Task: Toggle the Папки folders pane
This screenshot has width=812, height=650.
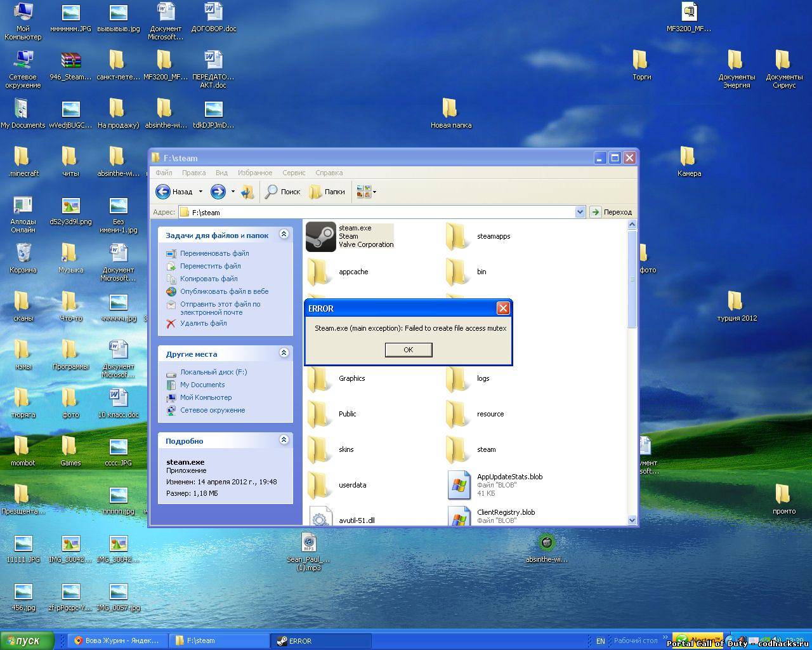Action: pyautogui.click(x=327, y=192)
